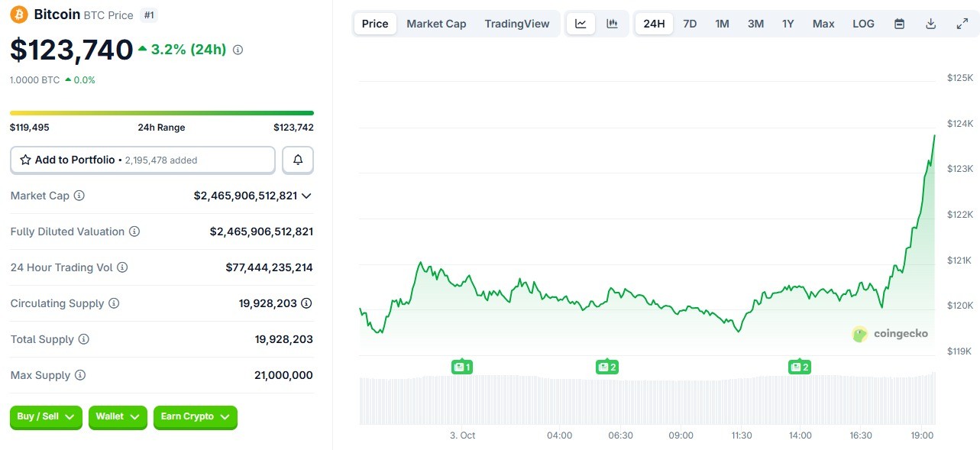
Task: Select the 1Y time range
Action: (788, 24)
